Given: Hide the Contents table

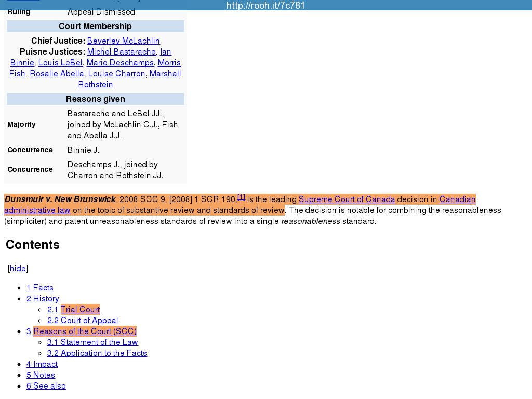Looking at the screenshot, I should click(x=18, y=269).
